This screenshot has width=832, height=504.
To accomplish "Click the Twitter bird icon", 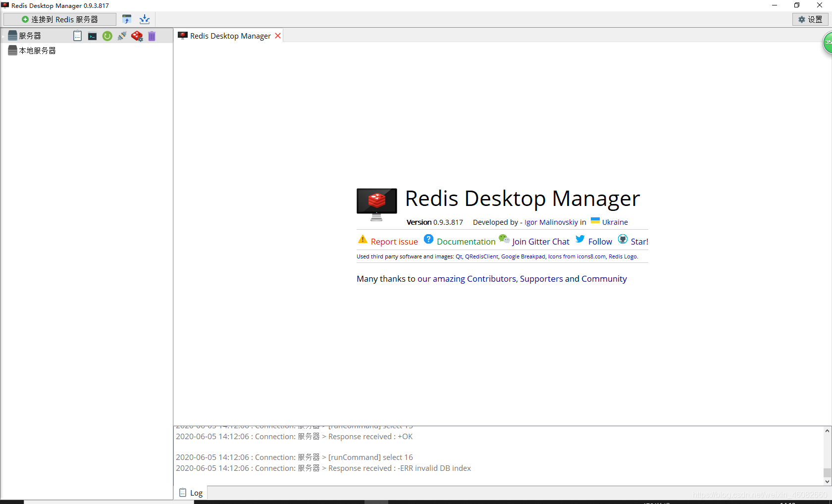I will pos(580,239).
